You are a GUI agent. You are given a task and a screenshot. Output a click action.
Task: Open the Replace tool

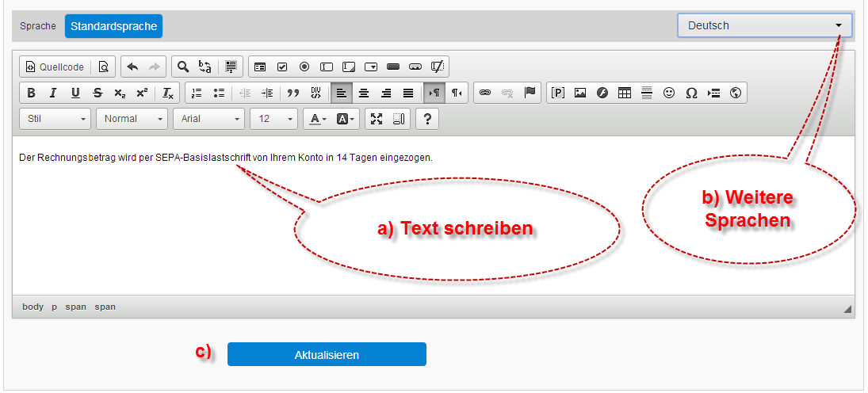[x=205, y=67]
